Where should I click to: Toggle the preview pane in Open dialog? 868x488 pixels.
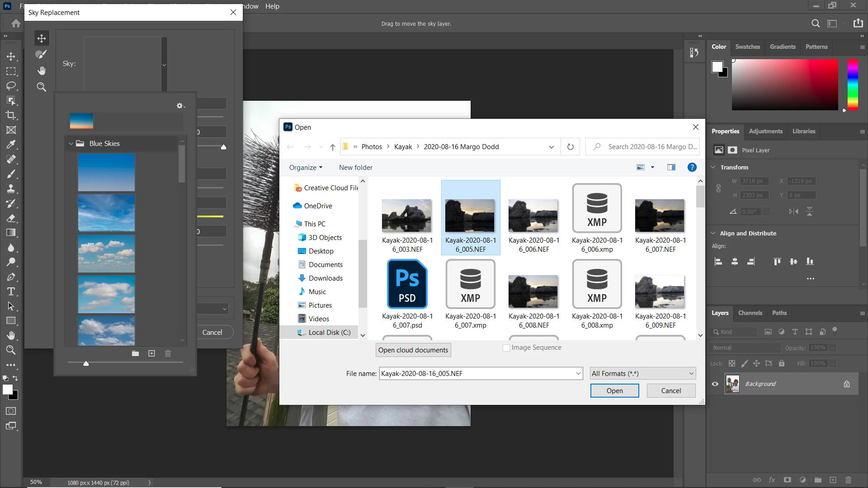click(671, 168)
